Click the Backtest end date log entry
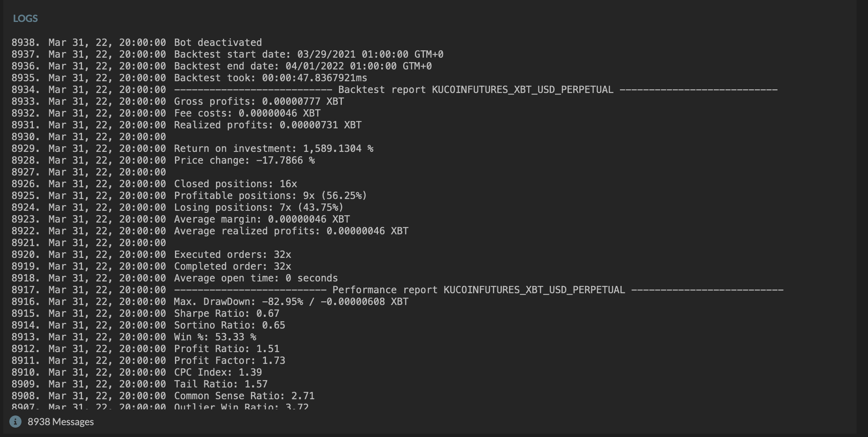This screenshot has width=868, height=437. (222, 66)
